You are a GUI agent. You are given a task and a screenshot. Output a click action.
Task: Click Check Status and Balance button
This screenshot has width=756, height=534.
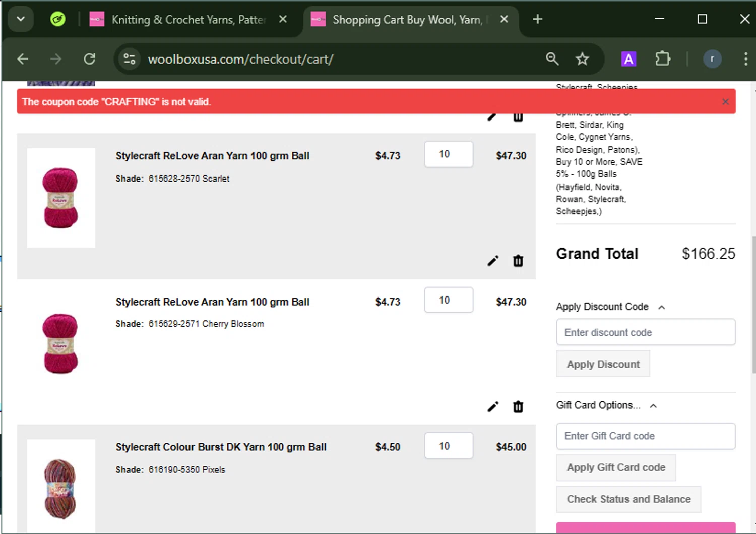click(x=628, y=499)
